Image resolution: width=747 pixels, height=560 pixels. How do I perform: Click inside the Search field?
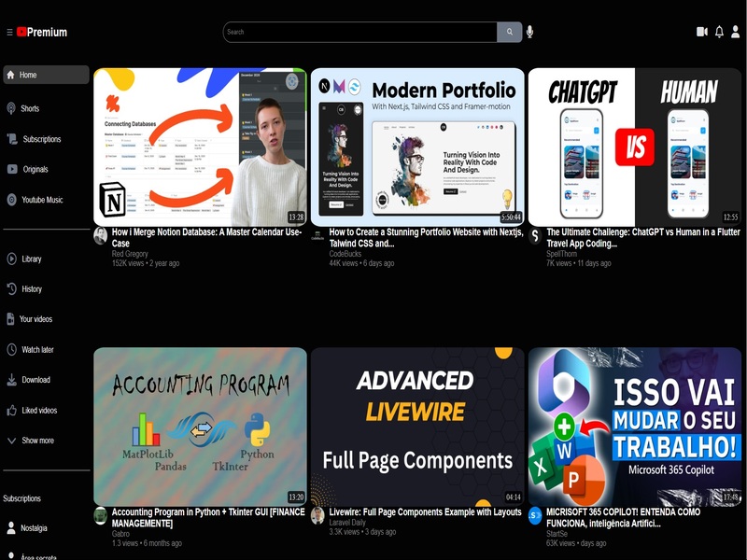point(359,32)
